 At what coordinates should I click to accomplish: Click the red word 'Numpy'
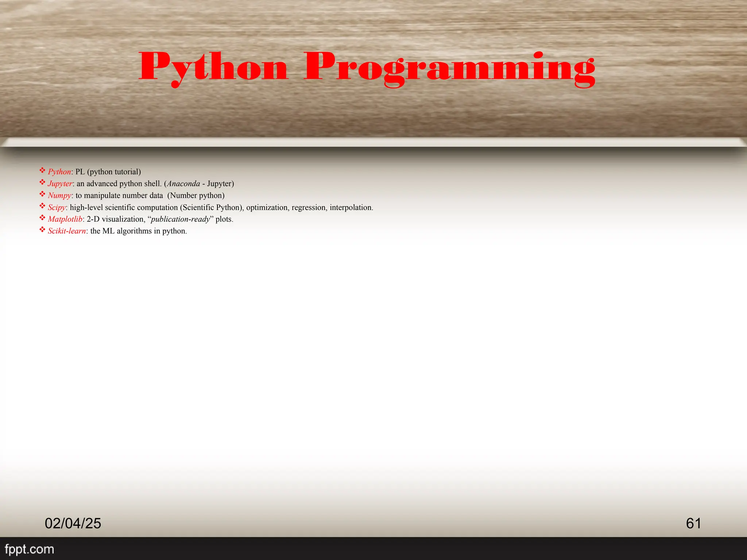pyautogui.click(x=59, y=195)
